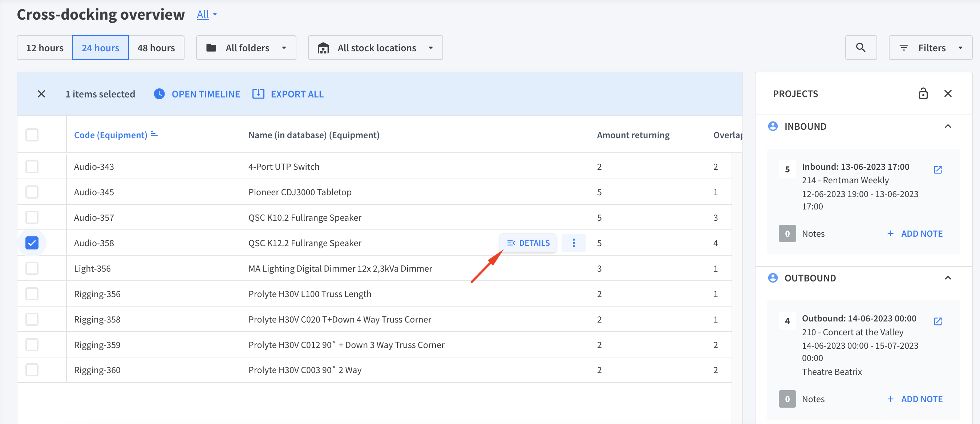The width and height of the screenshot is (980, 424).
Task: Click the inbound notes count badge
Action: pos(787,233)
